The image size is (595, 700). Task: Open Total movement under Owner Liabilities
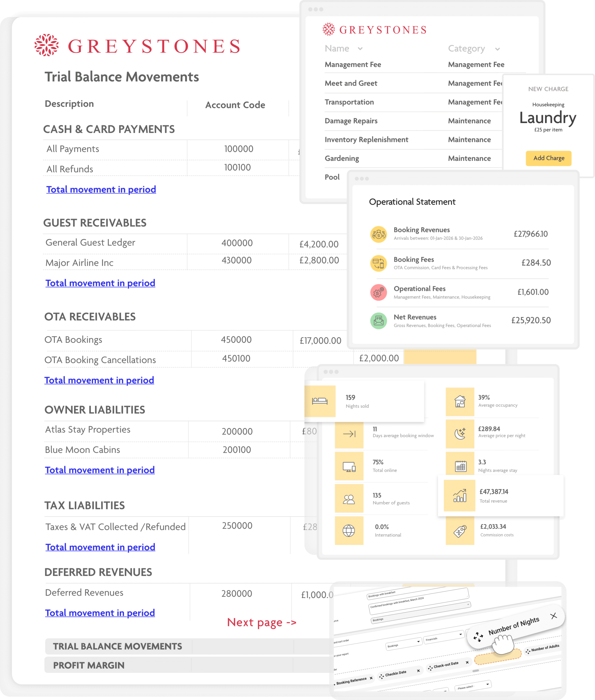coord(100,470)
